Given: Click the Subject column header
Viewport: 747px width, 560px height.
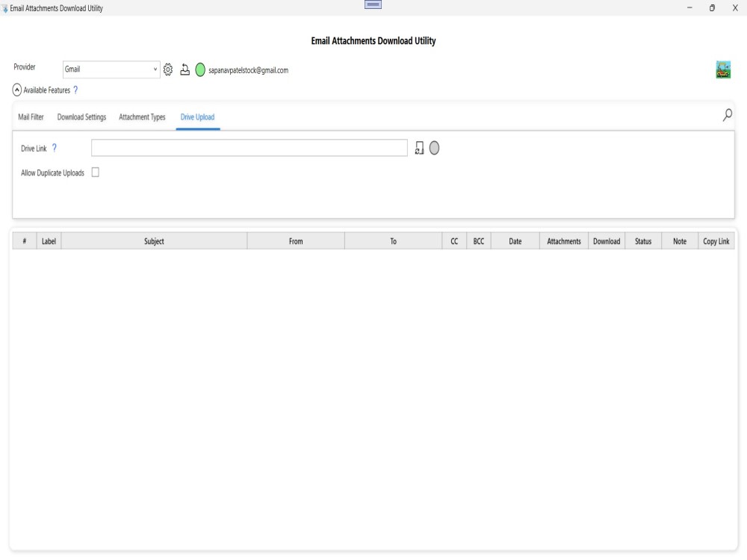Looking at the screenshot, I should (x=154, y=241).
